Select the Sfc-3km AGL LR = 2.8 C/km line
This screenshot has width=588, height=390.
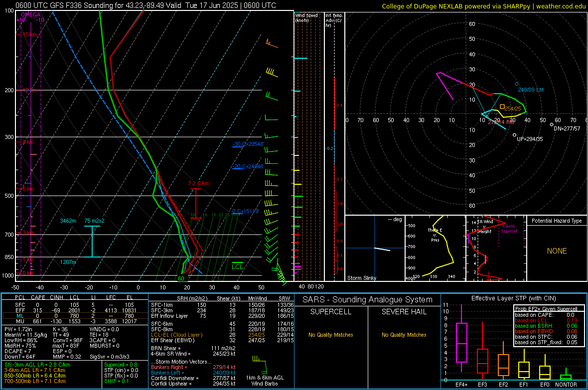(37, 365)
